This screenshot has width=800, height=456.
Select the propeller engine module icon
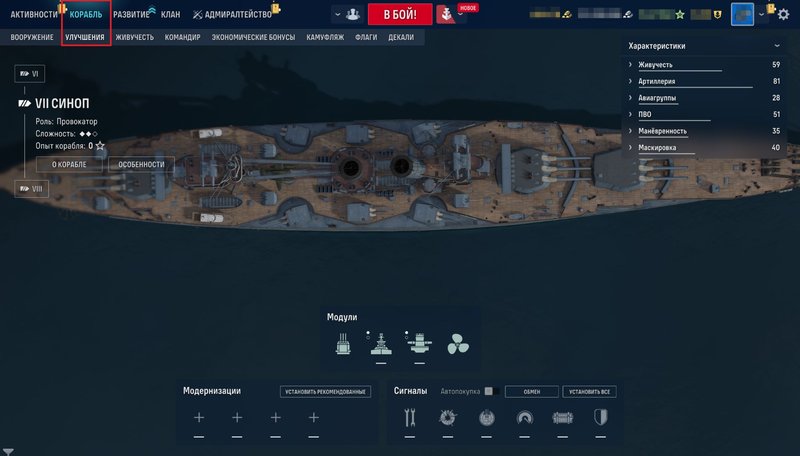click(458, 344)
